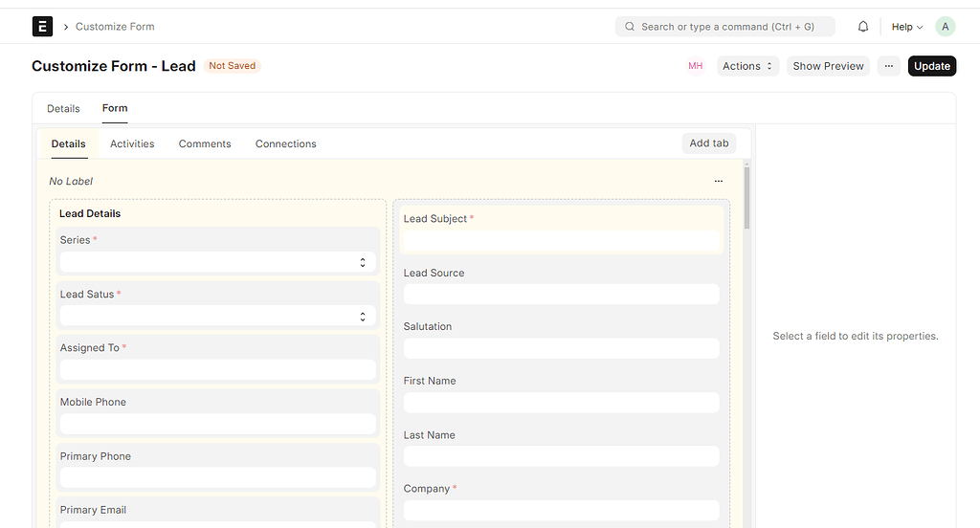Viewport: 980px width, 528px height.
Task: Open the Series select dropdown
Action: point(217,262)
